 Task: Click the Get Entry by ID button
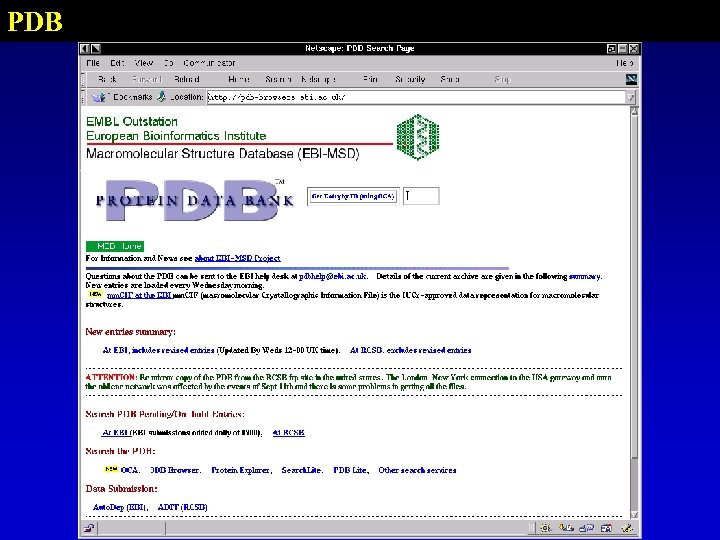(x=353, y=197)
